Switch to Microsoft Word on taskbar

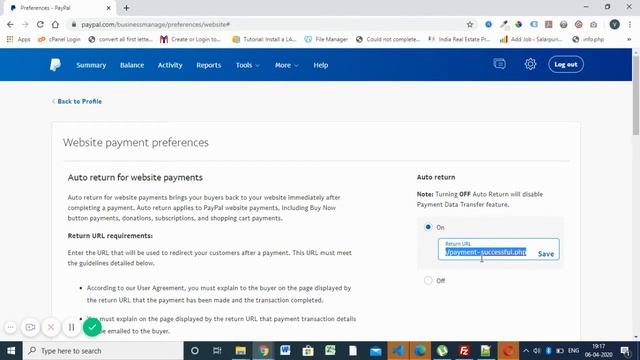click(x=285, y=351)
